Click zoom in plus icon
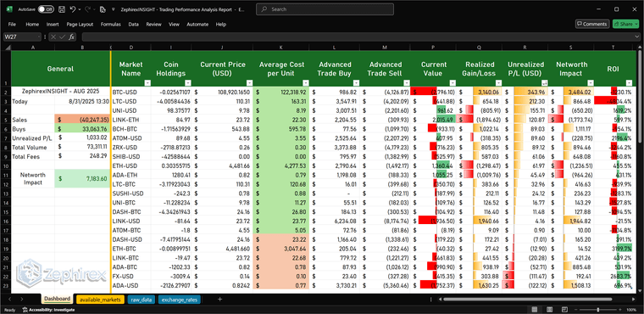644x314 pixels. (x=620, y=310)
